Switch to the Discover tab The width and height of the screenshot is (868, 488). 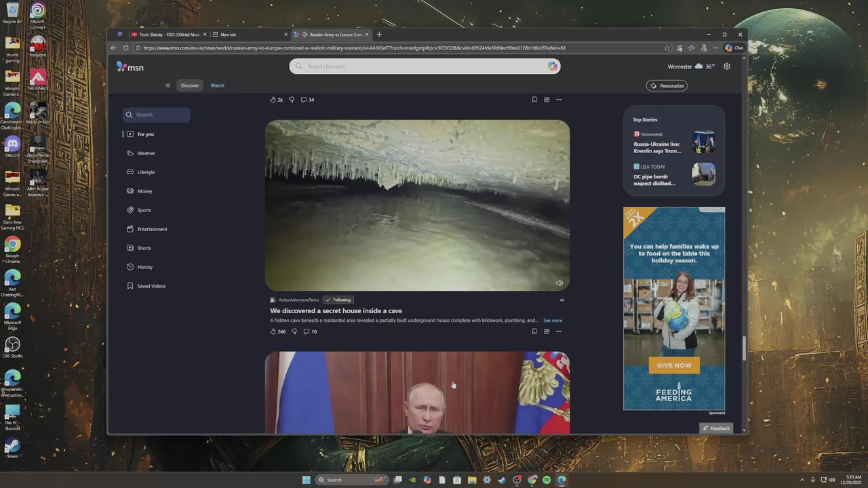pyautogui.click(x=190, y=85)
